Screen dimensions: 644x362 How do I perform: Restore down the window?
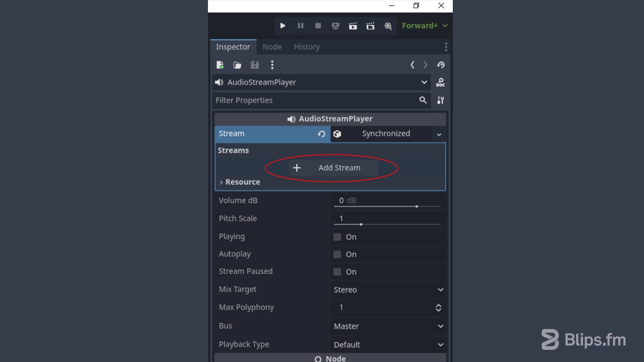click(416, 5)
